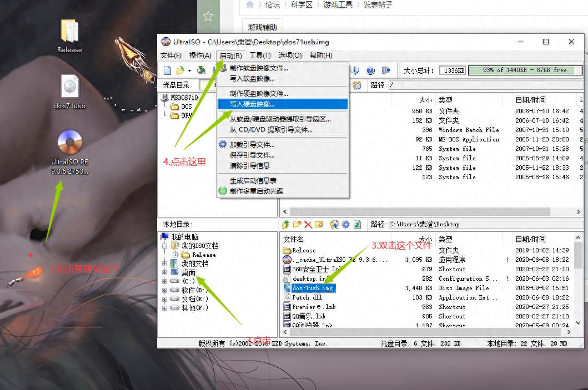The width and height of the screenshot is (588, 390).
Task: Select 我的电脑 in local tree
Action: [184, 237]
